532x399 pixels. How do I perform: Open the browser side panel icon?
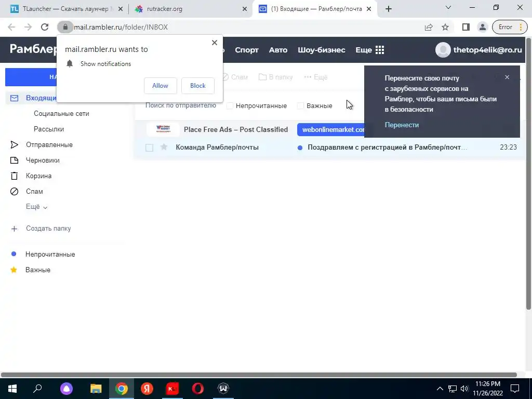(x=466, y=27)
